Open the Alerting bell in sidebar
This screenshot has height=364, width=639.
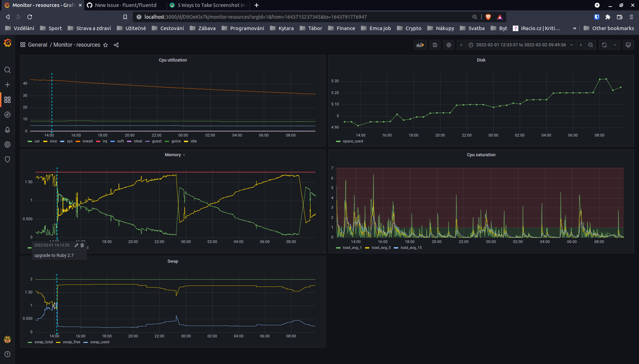point(7,130)
